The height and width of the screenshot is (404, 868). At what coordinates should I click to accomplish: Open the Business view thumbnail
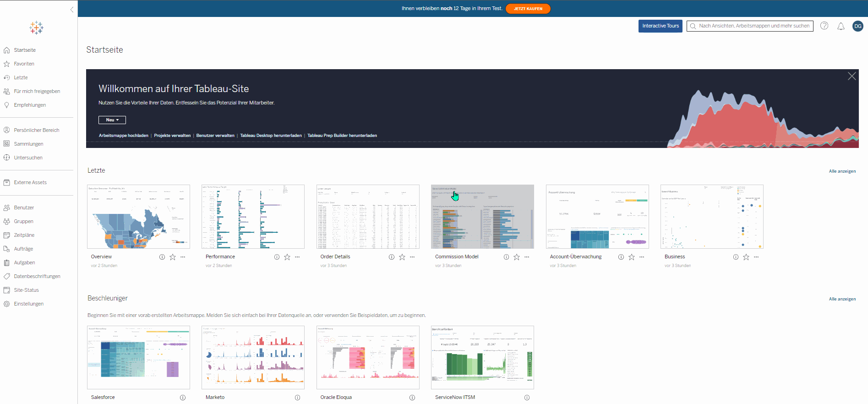point(712,217)
